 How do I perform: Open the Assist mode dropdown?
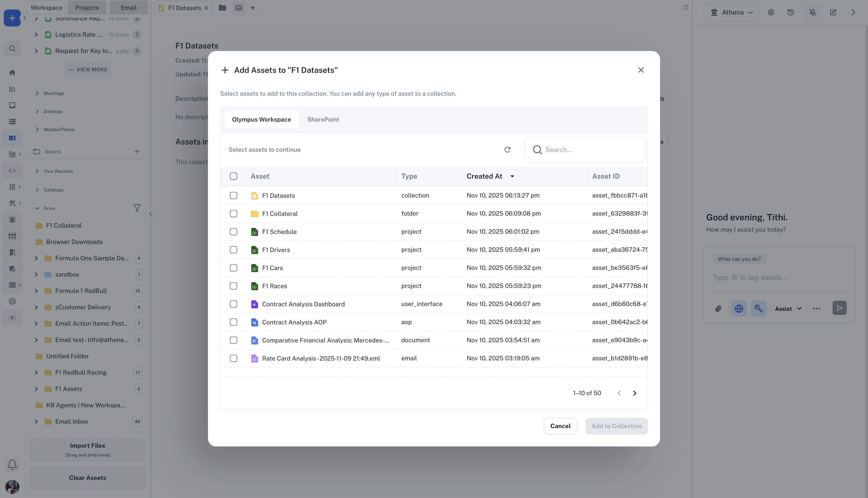[788, 309]
